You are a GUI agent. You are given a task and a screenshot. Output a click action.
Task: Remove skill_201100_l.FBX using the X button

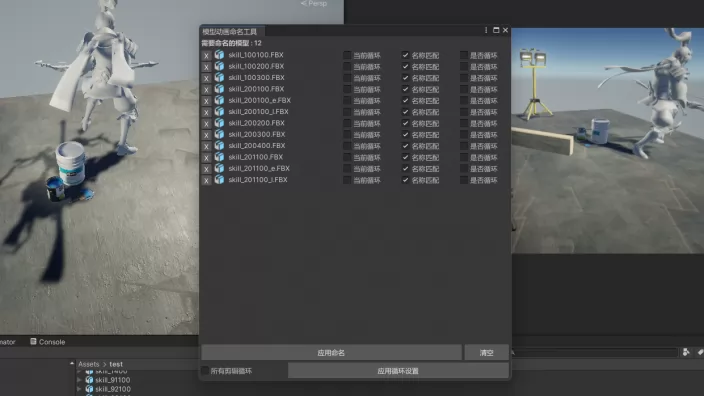(206, 180)
